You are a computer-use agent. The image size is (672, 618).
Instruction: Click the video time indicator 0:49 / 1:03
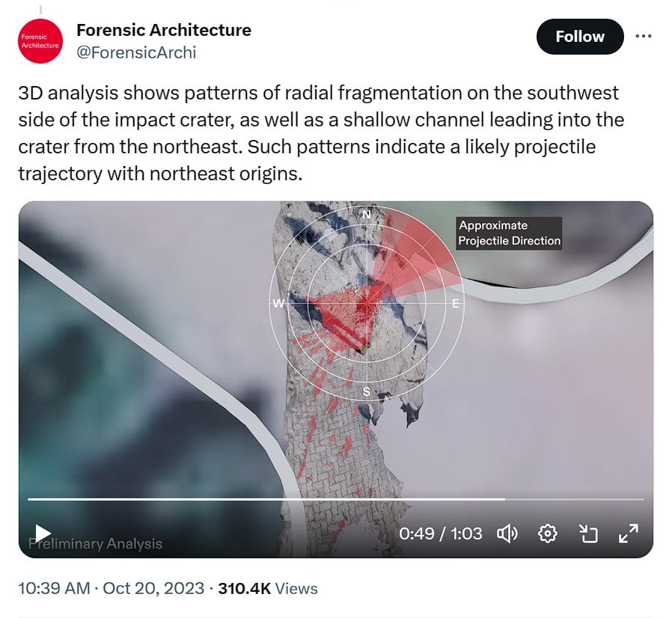[x=441, y=534]
